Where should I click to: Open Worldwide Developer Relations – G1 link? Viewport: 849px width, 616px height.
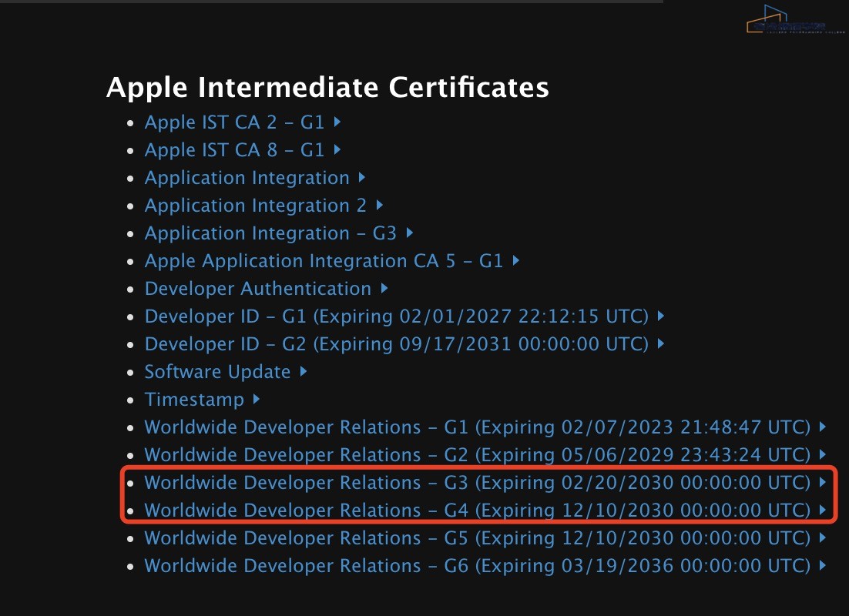pos(478,427)
